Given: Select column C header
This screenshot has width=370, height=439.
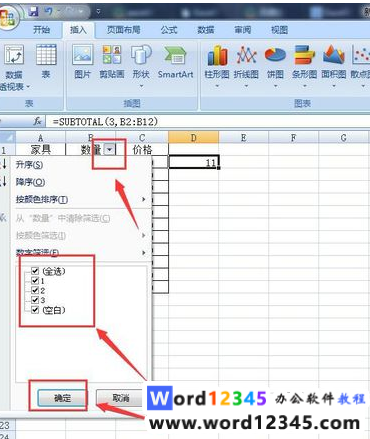Looking at the screenshot, I should tap(142, 137).
